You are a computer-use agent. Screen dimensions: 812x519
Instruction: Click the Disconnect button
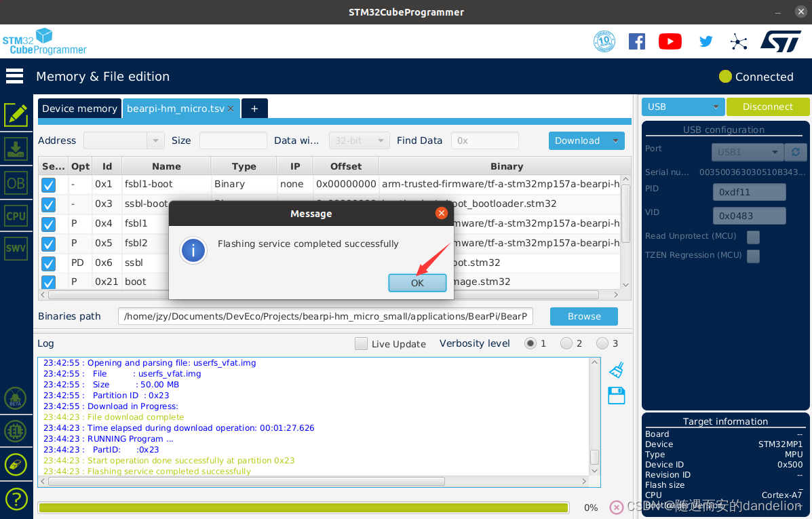[x=767, y=107]
